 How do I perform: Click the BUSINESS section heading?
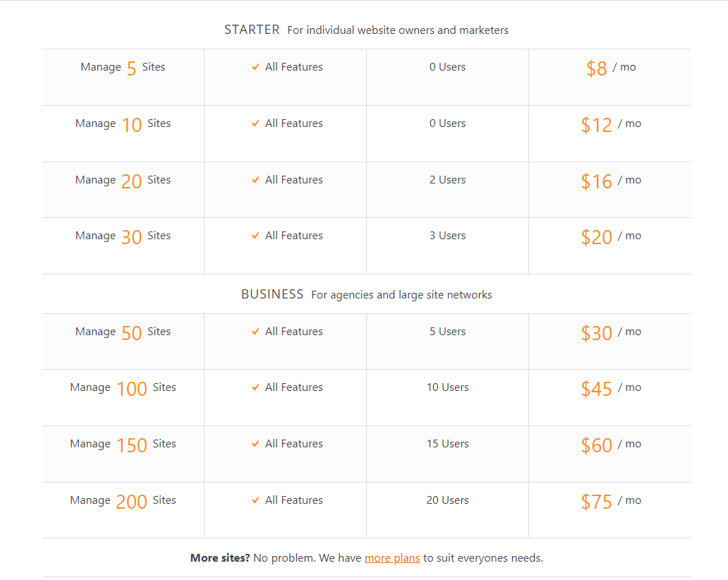272,294
